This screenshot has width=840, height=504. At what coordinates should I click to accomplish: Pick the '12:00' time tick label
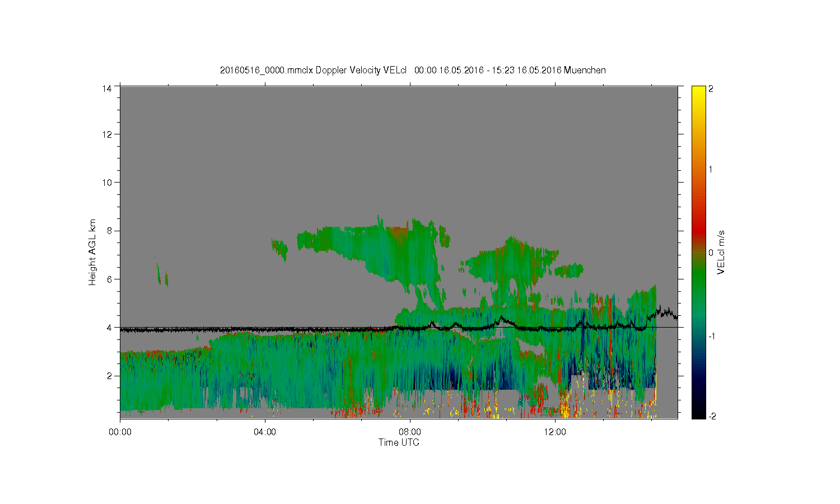coord(555,432)
